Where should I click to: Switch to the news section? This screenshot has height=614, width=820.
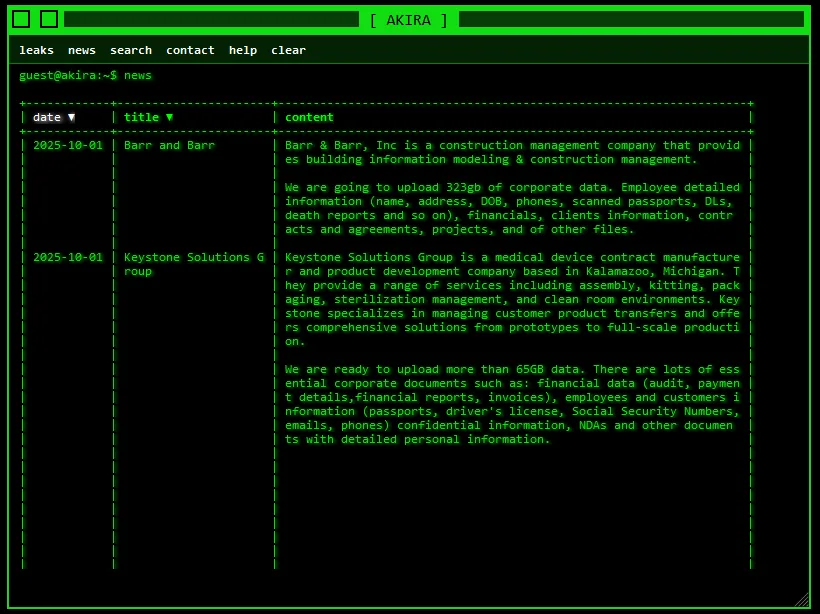(81, 50)
